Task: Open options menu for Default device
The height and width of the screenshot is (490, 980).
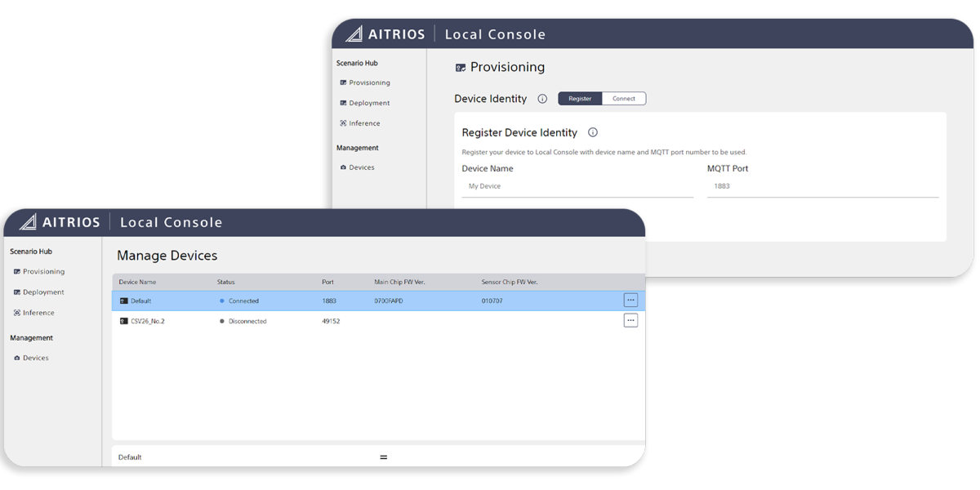Action: tap(630, 300)
